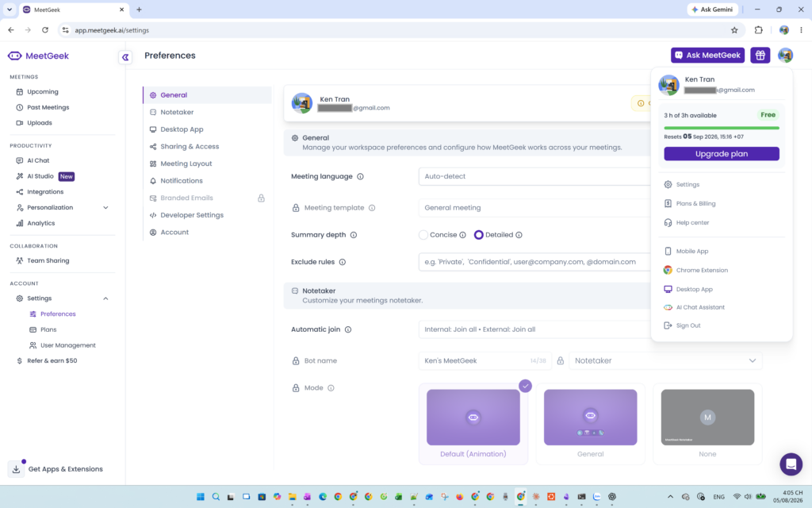Click the MeetGeek logo

tap(38, 56)
